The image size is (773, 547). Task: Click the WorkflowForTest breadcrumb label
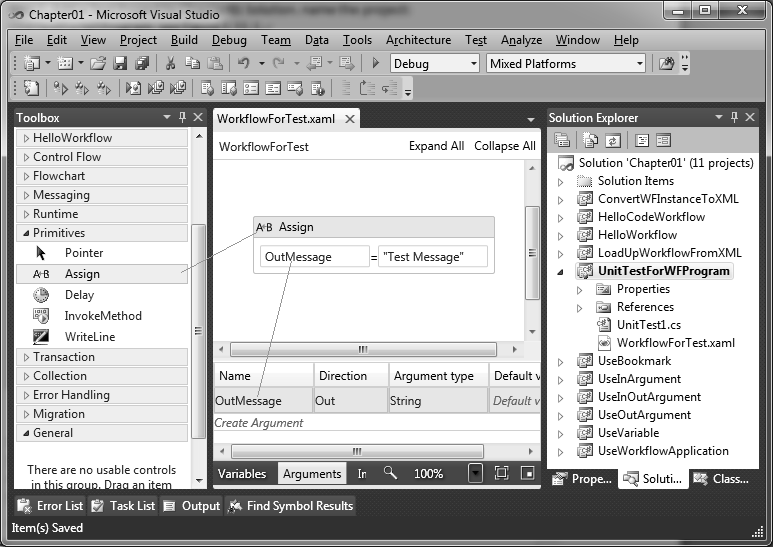coord(264,147)
